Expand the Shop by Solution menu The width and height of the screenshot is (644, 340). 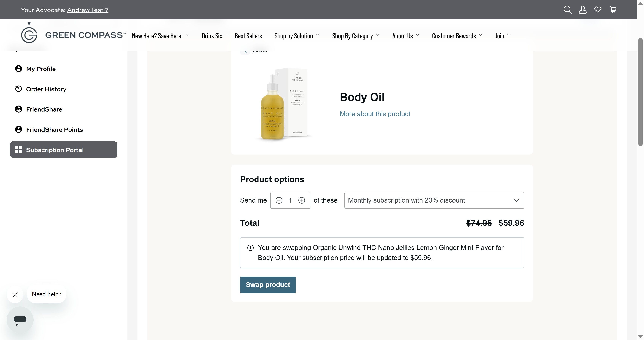[x=297, y=36]
